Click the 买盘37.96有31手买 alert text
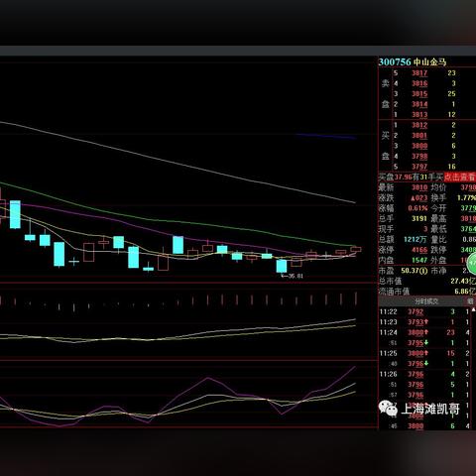The image size is (476, 476). [411, 177]
